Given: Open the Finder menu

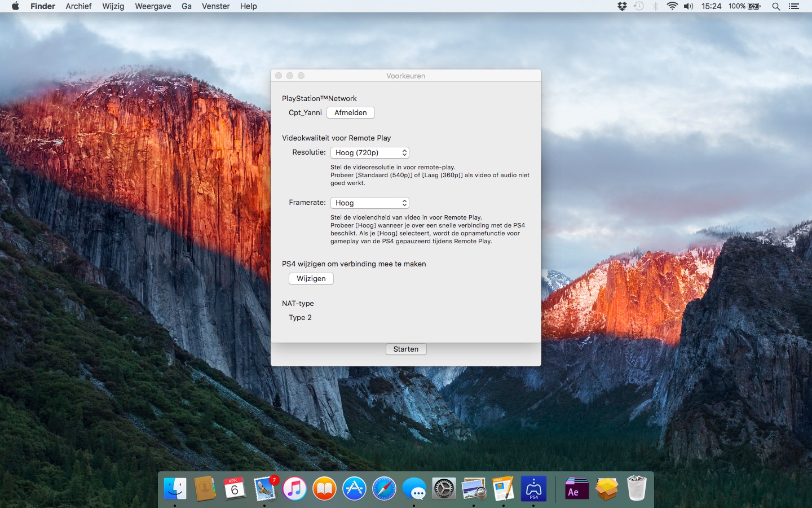Looking at the screenshot, I should tap(43, 6).
